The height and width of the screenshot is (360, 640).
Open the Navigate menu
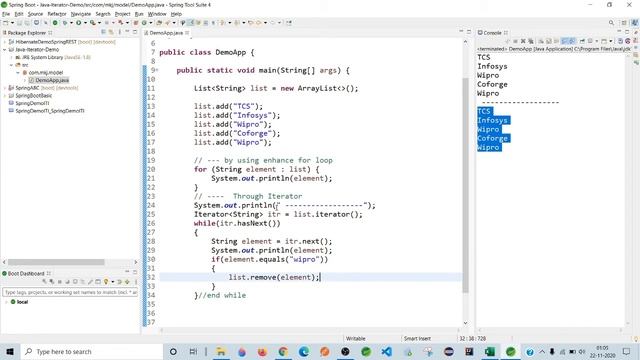tap(81, 14)
